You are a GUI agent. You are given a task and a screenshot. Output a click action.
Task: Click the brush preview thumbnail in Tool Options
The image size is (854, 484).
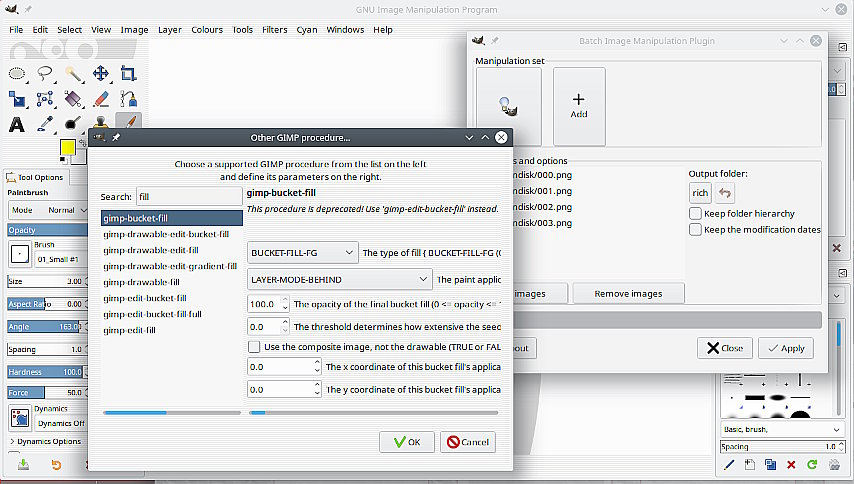point(20,254)
